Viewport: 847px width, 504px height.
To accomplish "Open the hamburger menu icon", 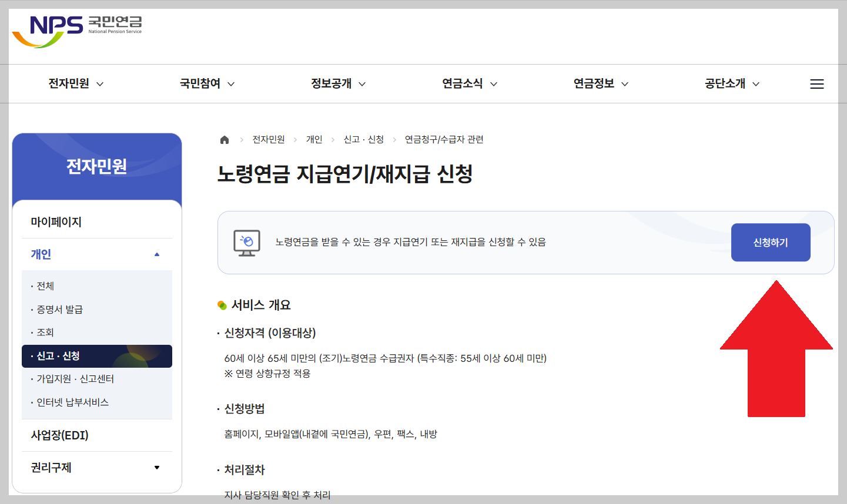I will tap(816, 83).
